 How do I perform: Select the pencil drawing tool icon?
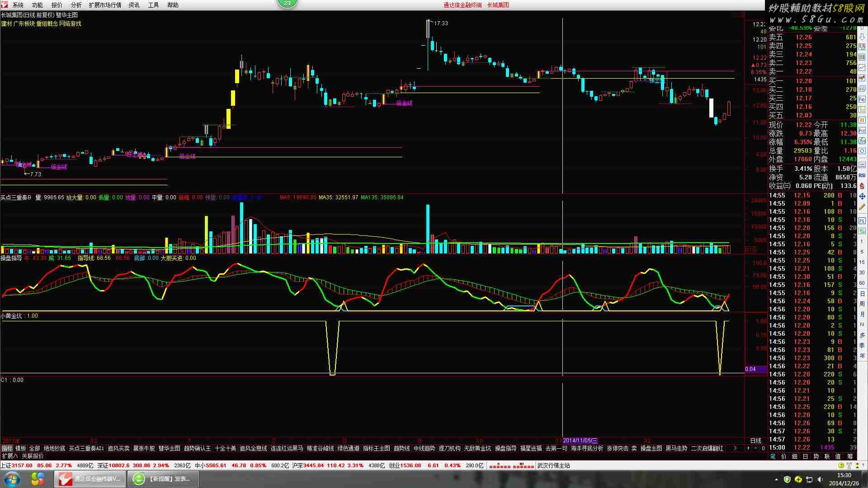point(862,206)
